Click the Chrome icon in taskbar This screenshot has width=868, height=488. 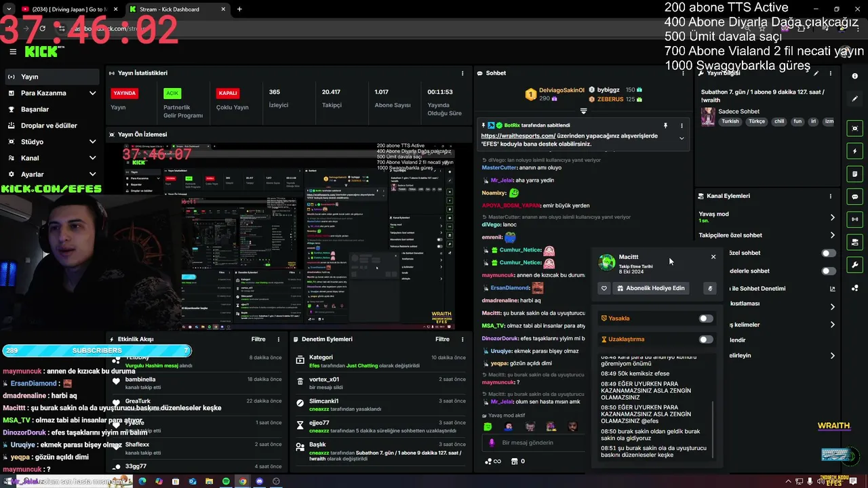click(243, 481)
